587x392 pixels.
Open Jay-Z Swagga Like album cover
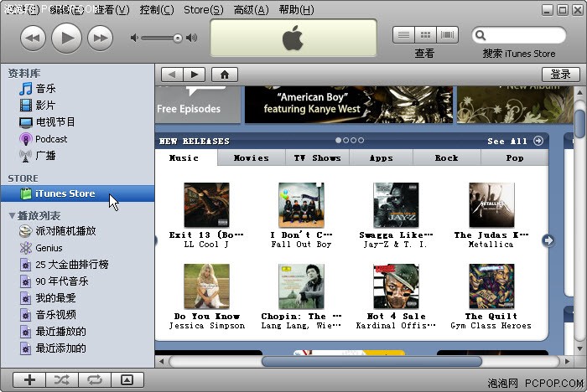click(396, 204)
